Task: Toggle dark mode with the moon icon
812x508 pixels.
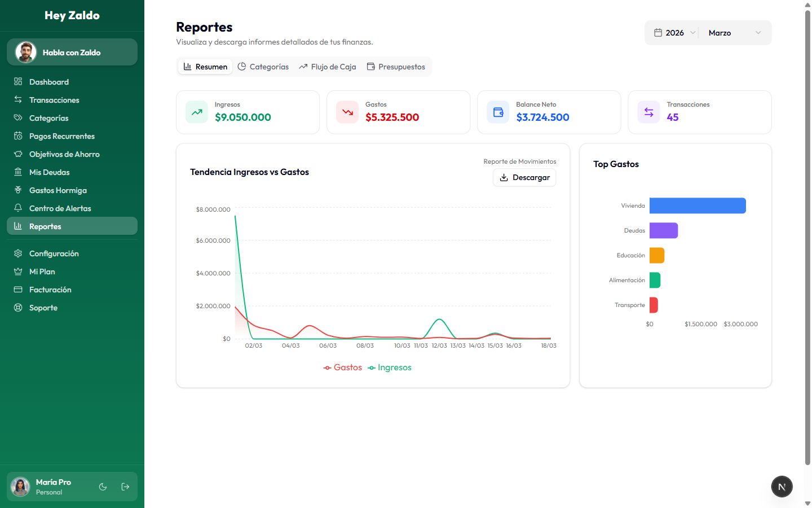Action: coord(103,487)
